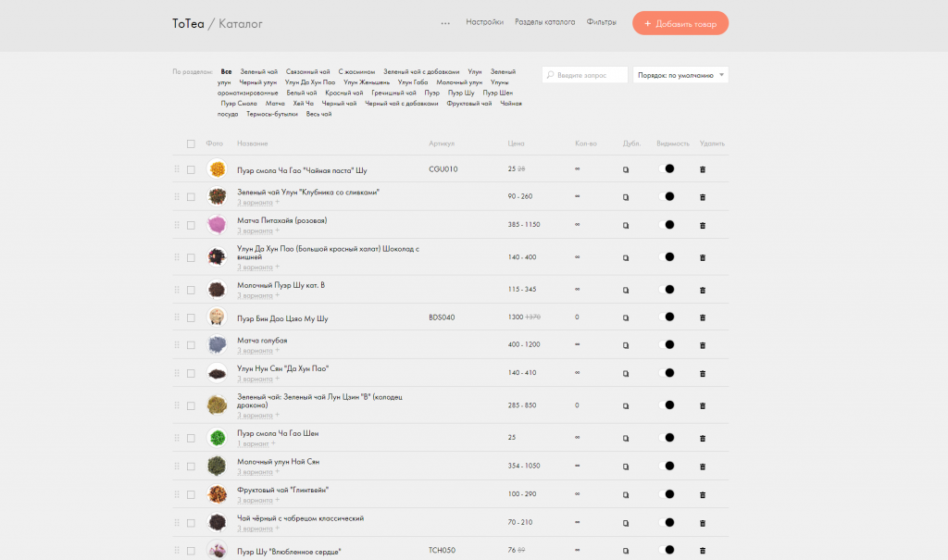Viewport: 948px width, 560px height.
Task: Click the Добавить товар button
Action: click(680, 23)
